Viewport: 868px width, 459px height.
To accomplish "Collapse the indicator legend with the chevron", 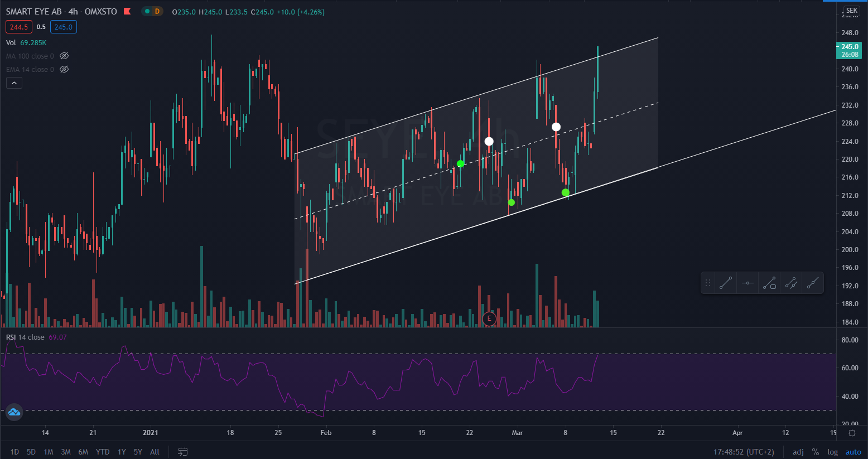I will coord(14,83).
